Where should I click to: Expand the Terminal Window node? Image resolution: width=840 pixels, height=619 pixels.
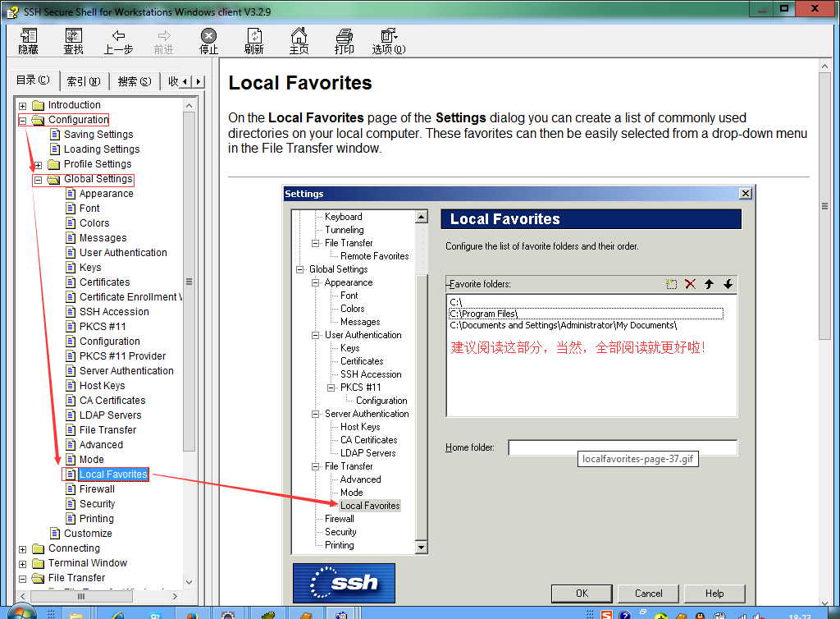pos(22,564)
